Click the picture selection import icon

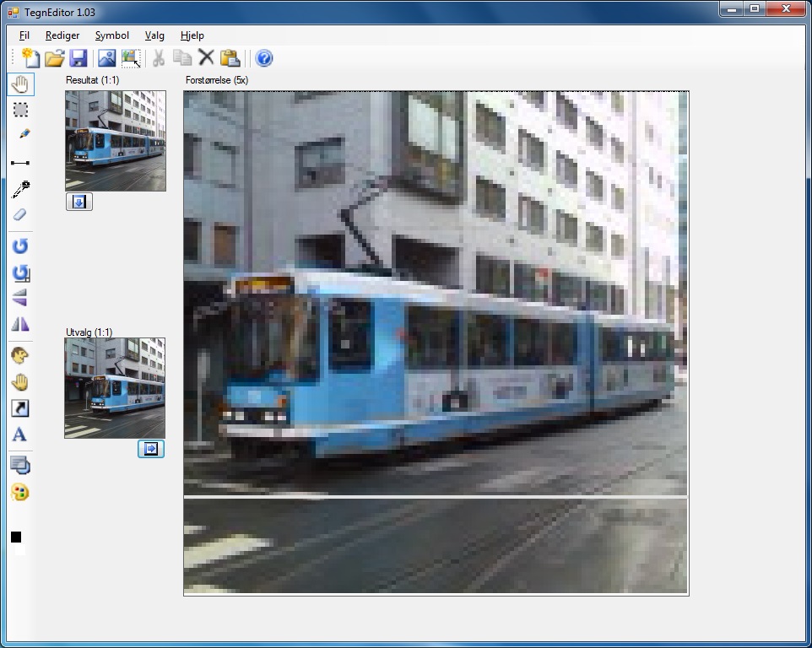131,58
